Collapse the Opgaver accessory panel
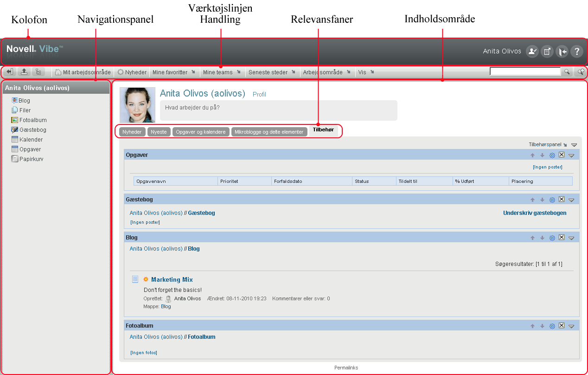The width and height of the screenshot is (588, 375). (x=571, y=156)
